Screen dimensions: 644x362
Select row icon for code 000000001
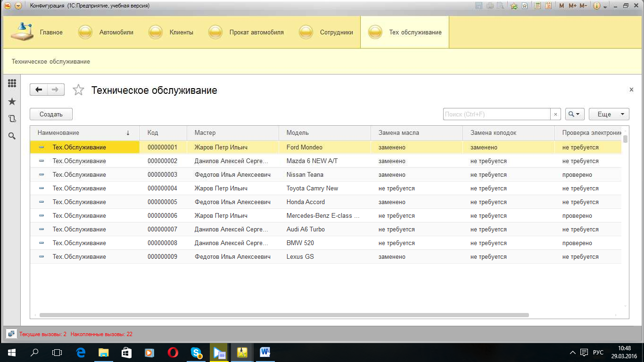(41, 148)
